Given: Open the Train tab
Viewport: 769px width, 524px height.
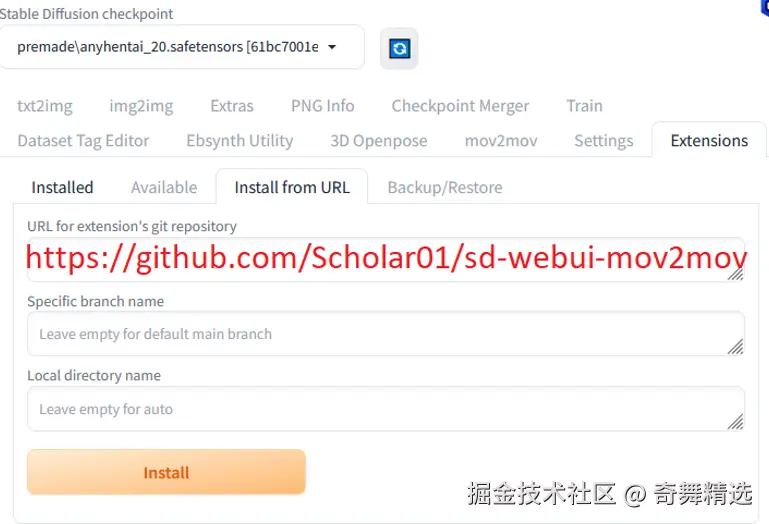Looking at the screenshot, I should pos(585,106).
